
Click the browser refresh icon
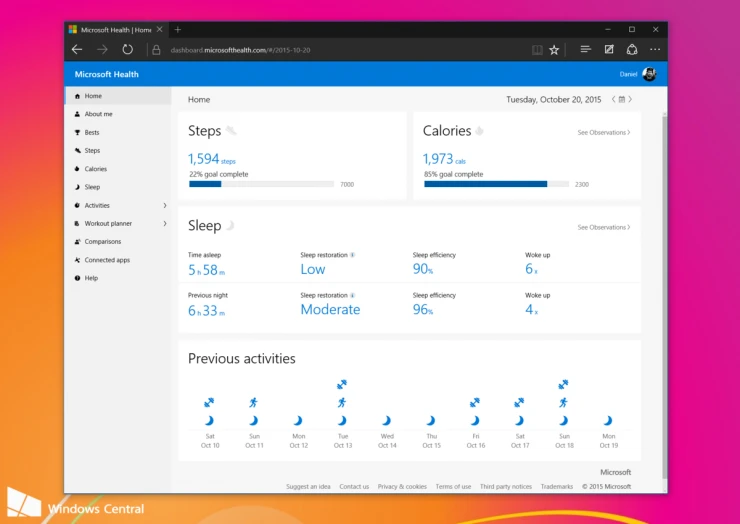[x=128, y=49]
